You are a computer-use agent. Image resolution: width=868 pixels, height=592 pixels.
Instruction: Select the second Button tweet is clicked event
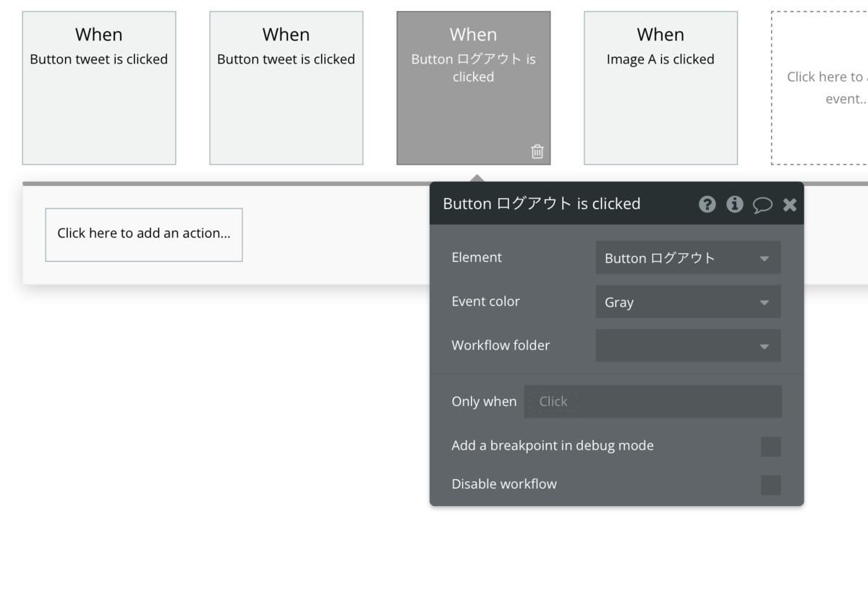coord(286,87)
